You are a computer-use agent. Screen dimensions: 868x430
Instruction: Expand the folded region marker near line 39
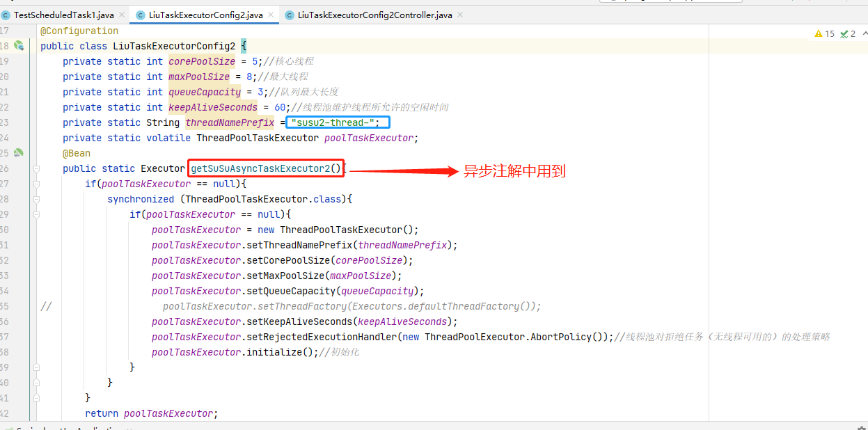36,367
